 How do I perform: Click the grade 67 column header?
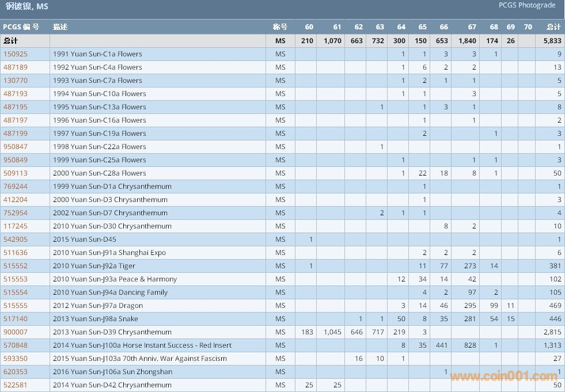[x=472, y=27]
